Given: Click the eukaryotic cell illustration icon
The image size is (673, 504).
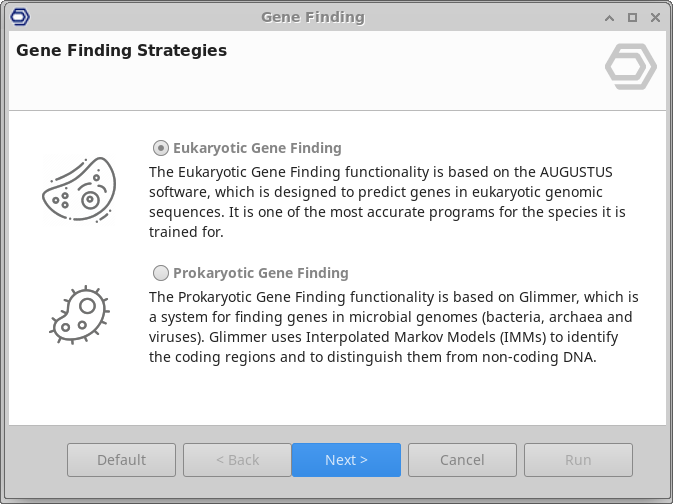Looking at the screenshot, I should pos(79,189).
